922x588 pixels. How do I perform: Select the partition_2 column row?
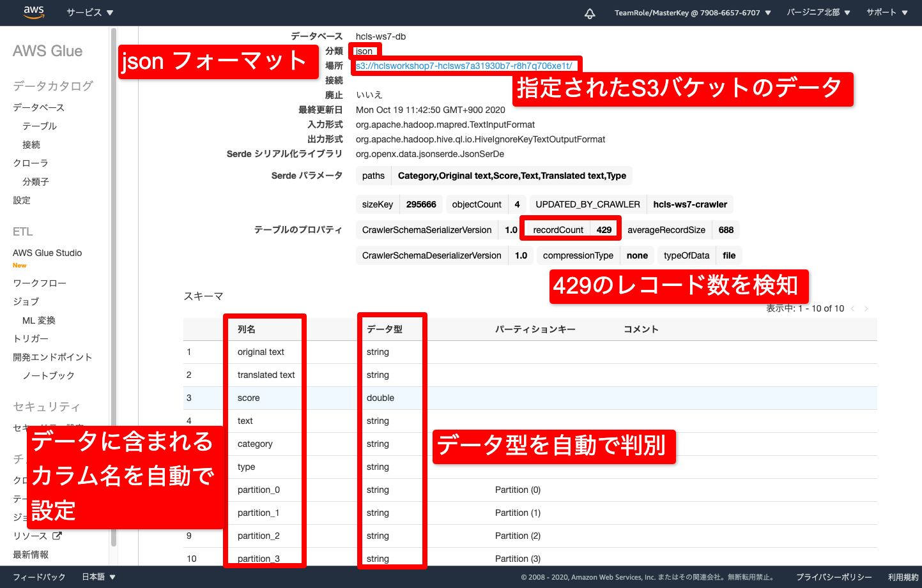530,536
